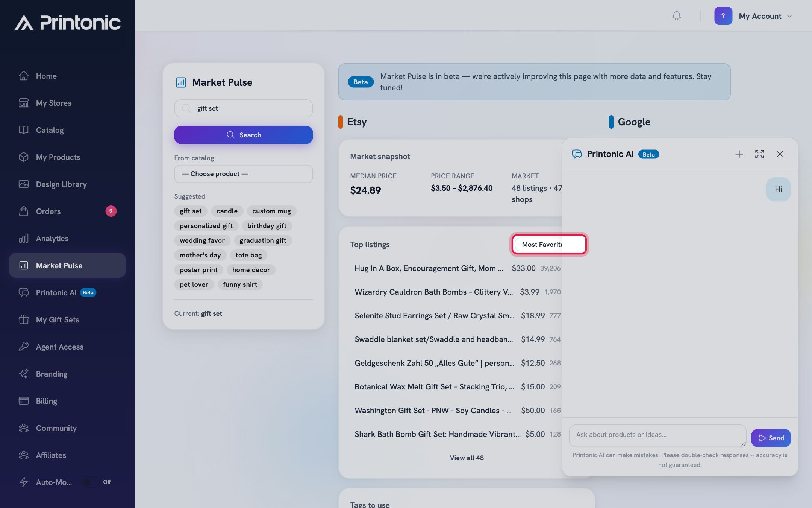Image resolution: width=812 pixels, height=508 pixels.
Task: Select the 'poster print' chip
Action: click(x=198, y=270)
